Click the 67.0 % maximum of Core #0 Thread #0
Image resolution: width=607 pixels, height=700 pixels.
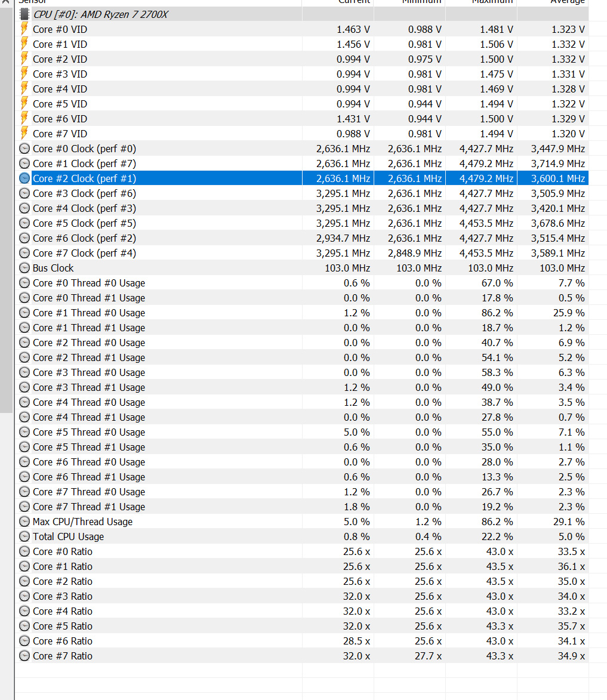click(x=497, y=283)
